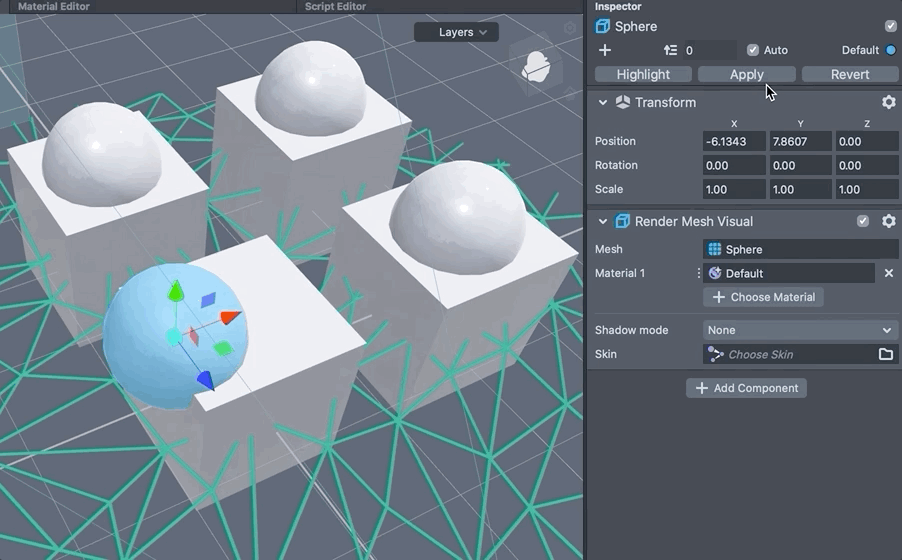Viewport: 902px width, 560px height.
Task: Toggle the Sphere object enabled checkbox
Action: click(890, 26)
